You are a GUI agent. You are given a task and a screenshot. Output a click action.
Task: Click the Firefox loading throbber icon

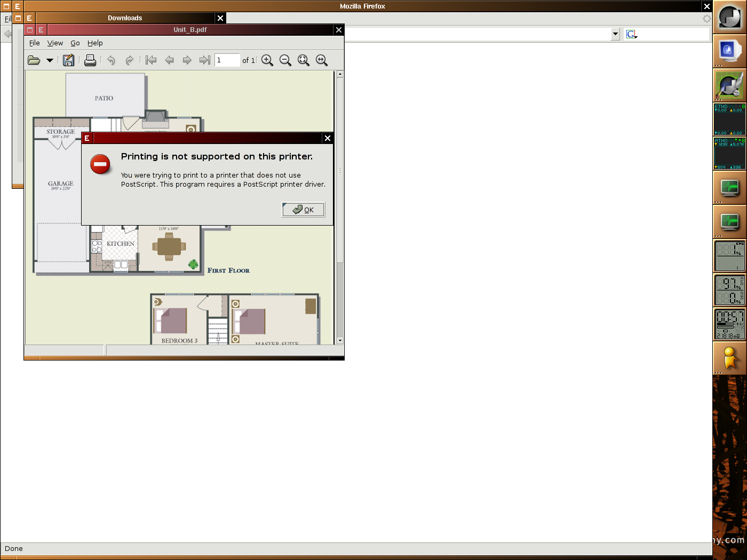[706, 19]
